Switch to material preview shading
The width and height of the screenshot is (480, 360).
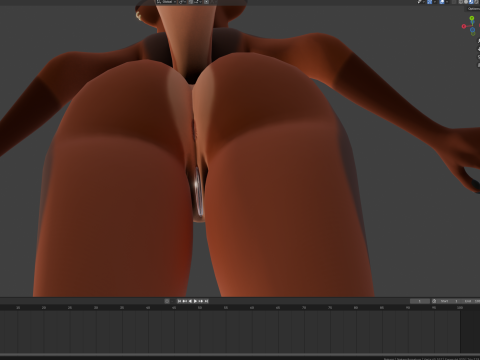click(x=471, y=2)
